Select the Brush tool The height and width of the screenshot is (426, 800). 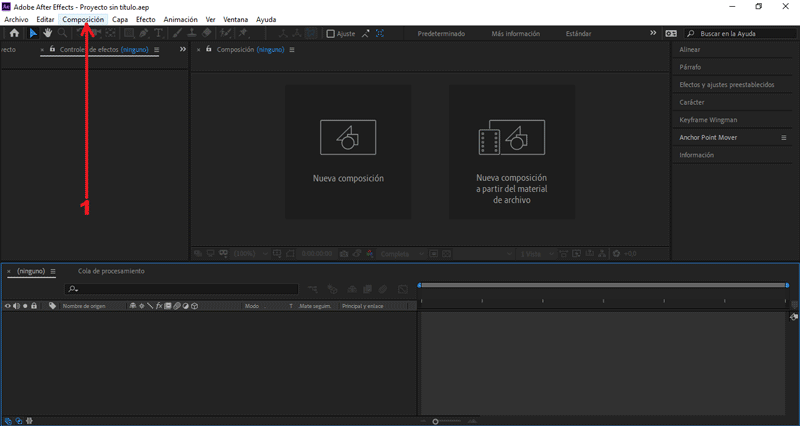(177, 33)
